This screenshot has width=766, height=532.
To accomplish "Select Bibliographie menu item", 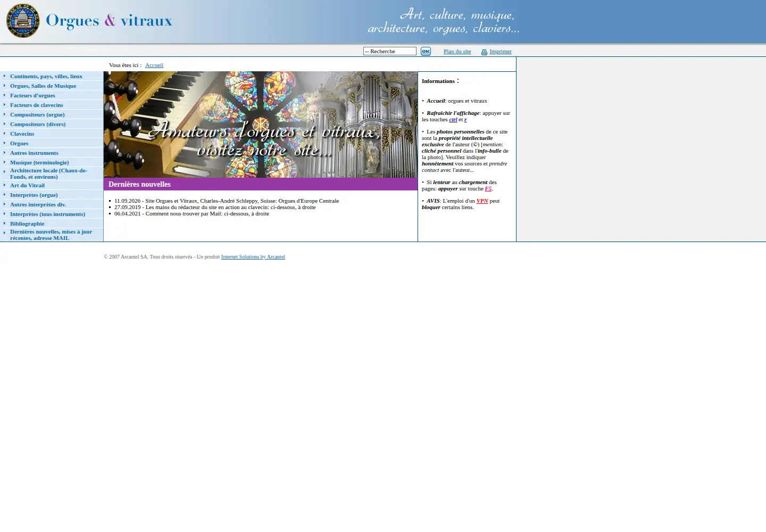I will [x=27, y=224].
